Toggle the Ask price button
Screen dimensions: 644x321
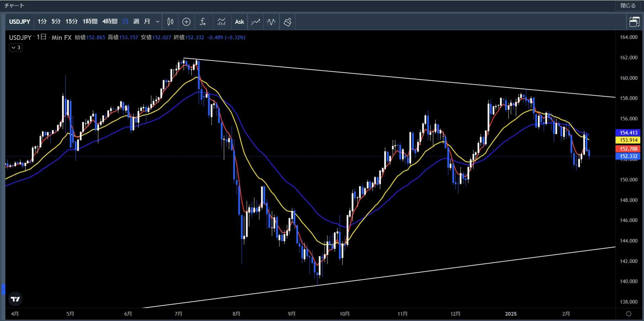pos(239,22)
